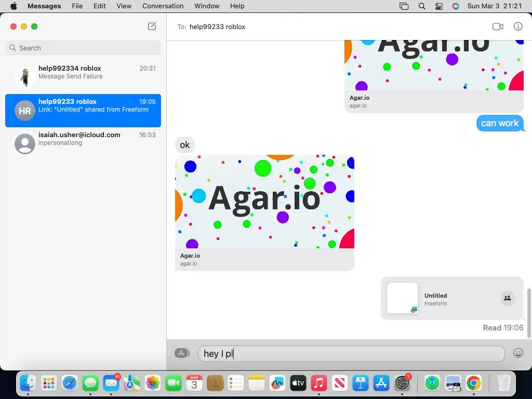Screen dimensions: 532x399
Task: Open the received Agar.io link preview
Action: click(264, 213)
